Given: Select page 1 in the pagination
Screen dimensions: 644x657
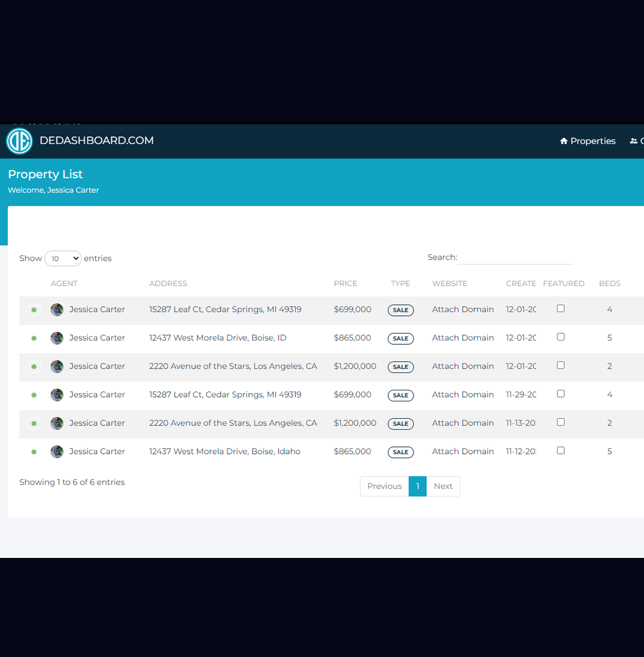Looking at the screenshot, I should [x=417, y=486].
